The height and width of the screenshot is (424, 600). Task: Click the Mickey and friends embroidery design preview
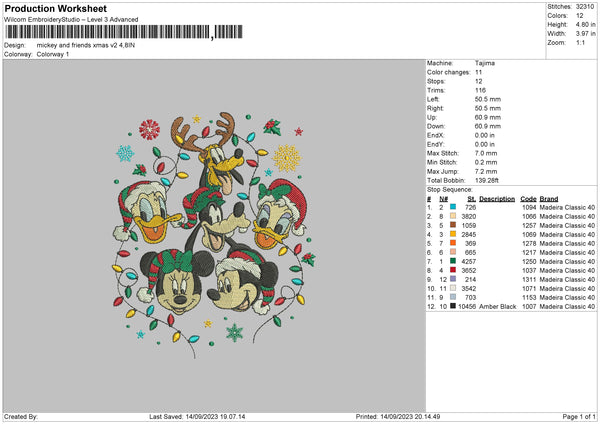click(x=214, y=235)
